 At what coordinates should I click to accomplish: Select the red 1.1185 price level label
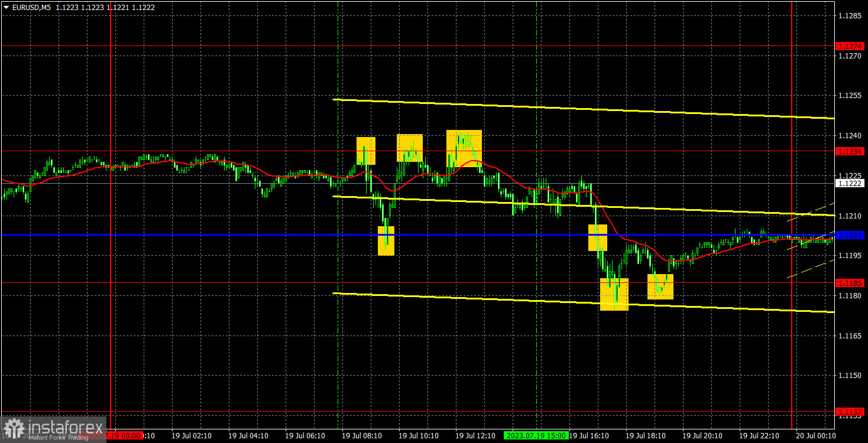pos(850,283)
